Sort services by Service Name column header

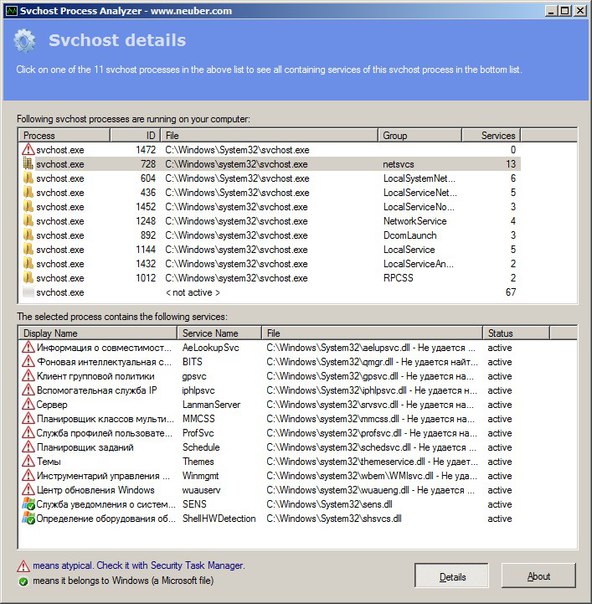(x=219, y=333)
